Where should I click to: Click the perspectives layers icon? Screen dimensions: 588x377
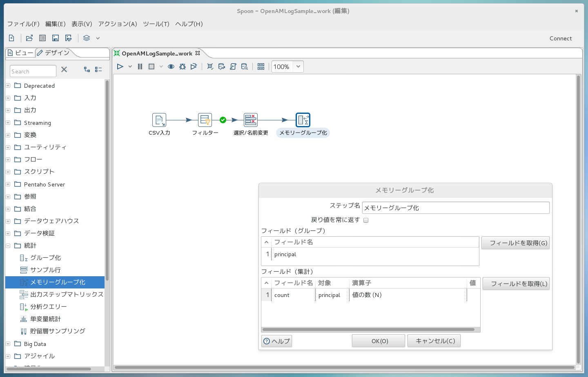pyautogui.click(x=87, y=38)
